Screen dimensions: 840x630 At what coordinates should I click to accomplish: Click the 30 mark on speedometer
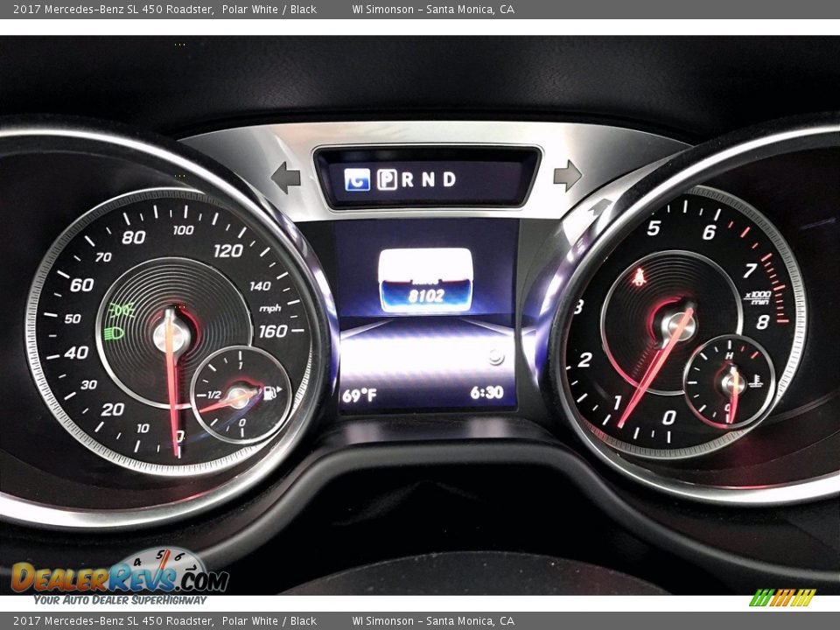click(x=89, y=385)
